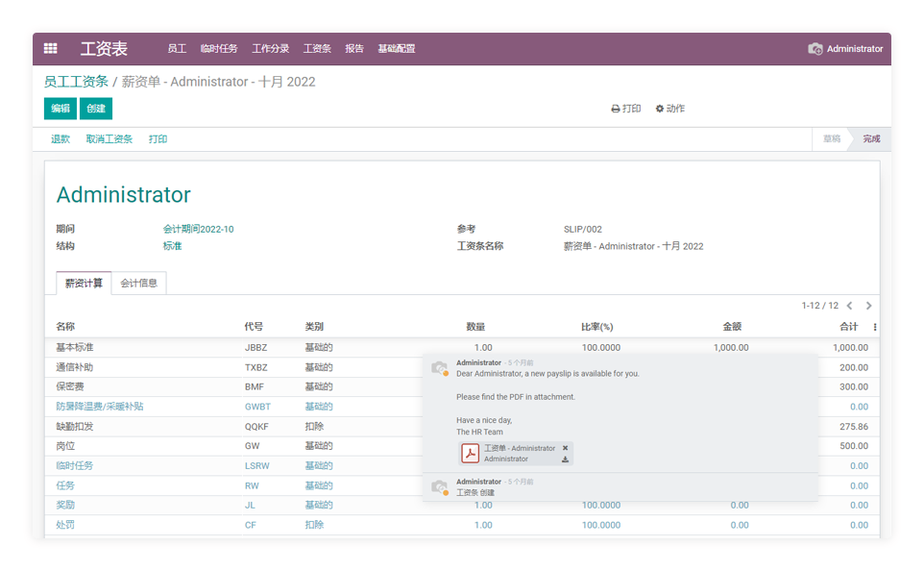Go to next page of payslip lines

[x=868, y=306]
